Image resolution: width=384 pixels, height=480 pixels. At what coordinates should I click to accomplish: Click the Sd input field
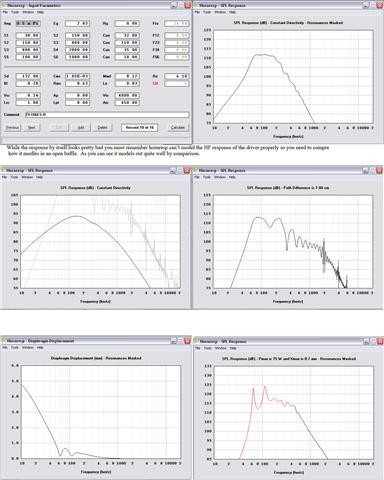[28, 76]
